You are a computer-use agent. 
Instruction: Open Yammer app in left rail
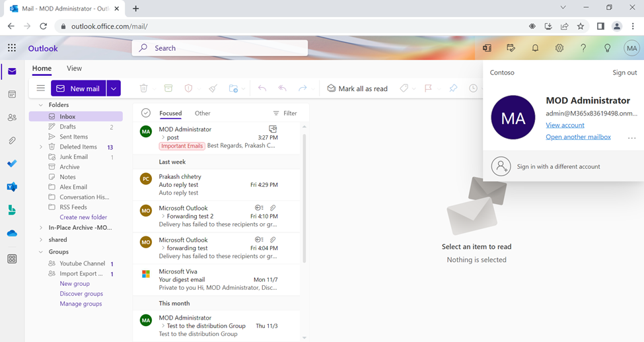[12, 187]
